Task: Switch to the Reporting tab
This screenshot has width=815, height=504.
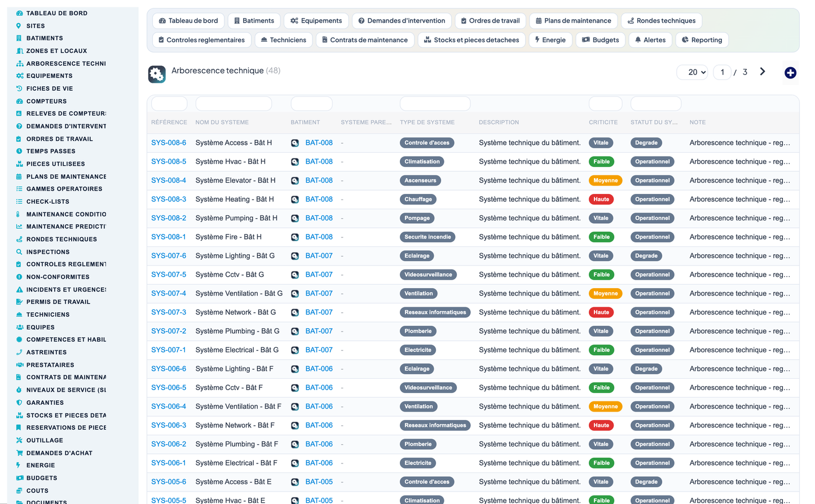Action: [702, 40]
